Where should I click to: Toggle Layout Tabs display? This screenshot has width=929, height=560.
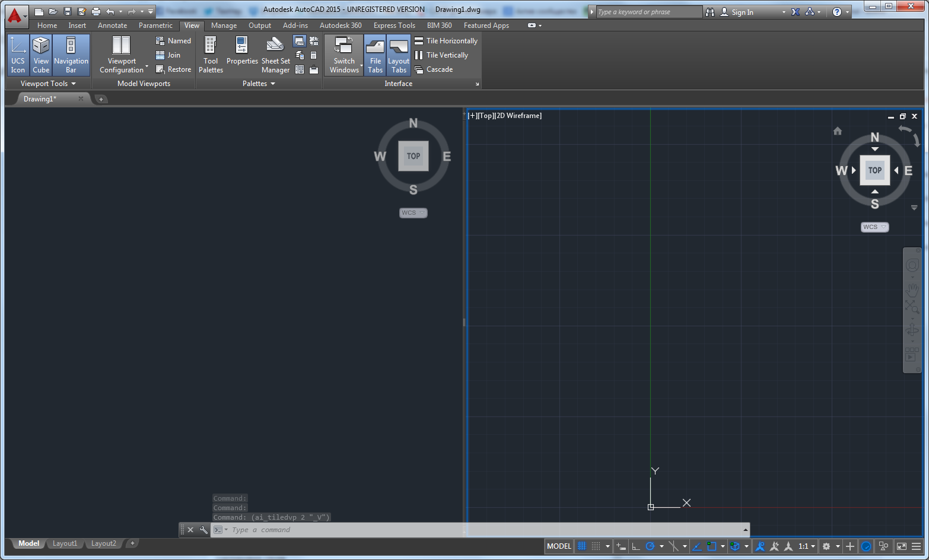point(399,55)
